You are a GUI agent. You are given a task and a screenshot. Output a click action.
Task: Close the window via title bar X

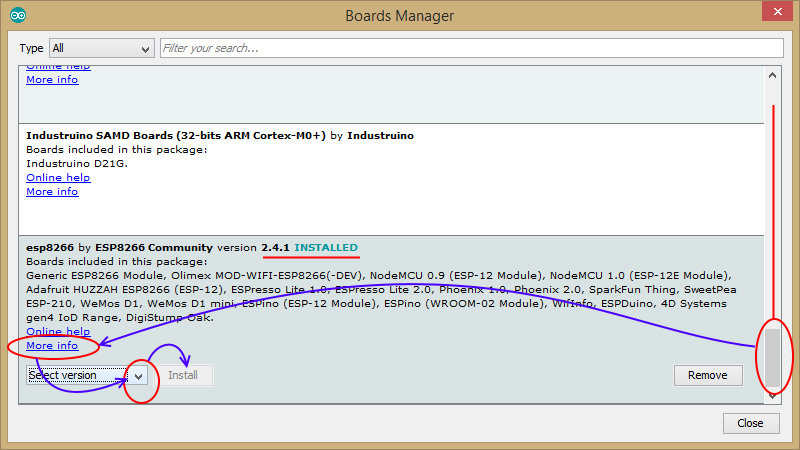(778, 11)
